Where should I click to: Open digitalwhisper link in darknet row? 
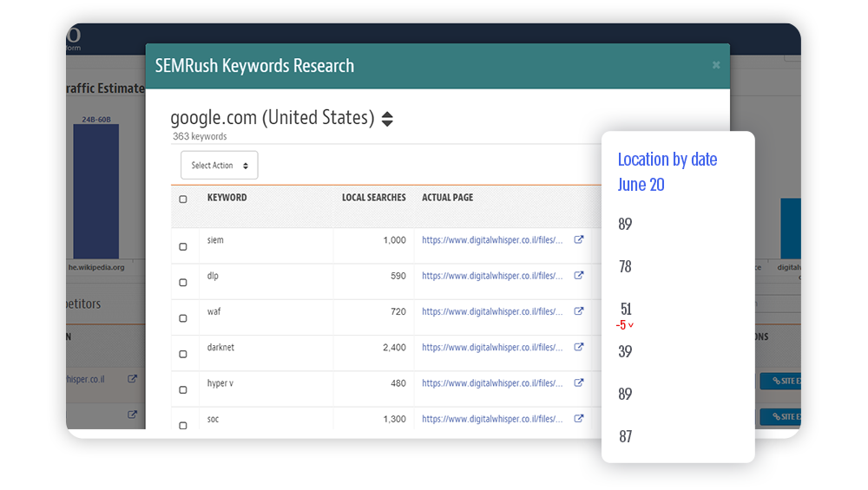[x=492, y=347]
